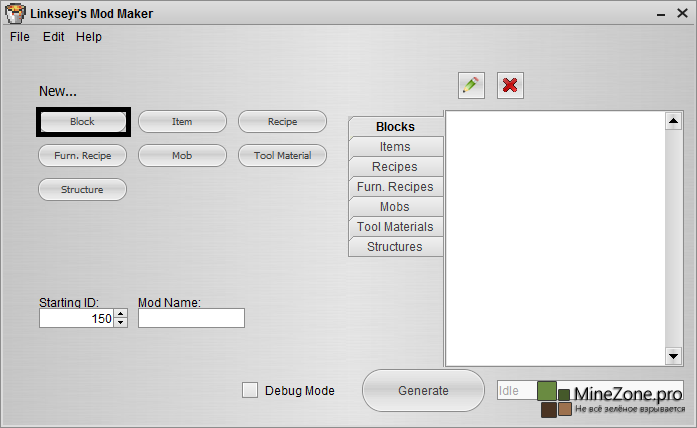Click the new Structure button
Image resolution: width=697 pixels, height=428 pixels.
[82, 189]
